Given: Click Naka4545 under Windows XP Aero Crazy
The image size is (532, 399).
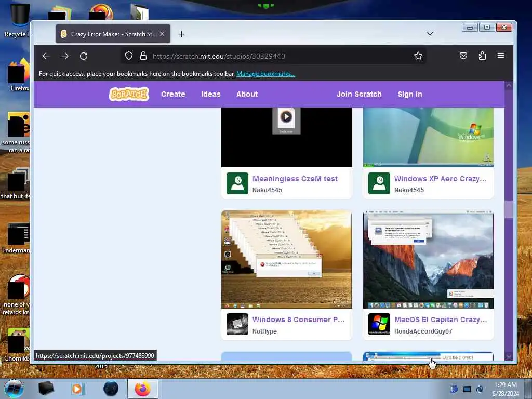Looking at the screenshot, I should point(409,190).
